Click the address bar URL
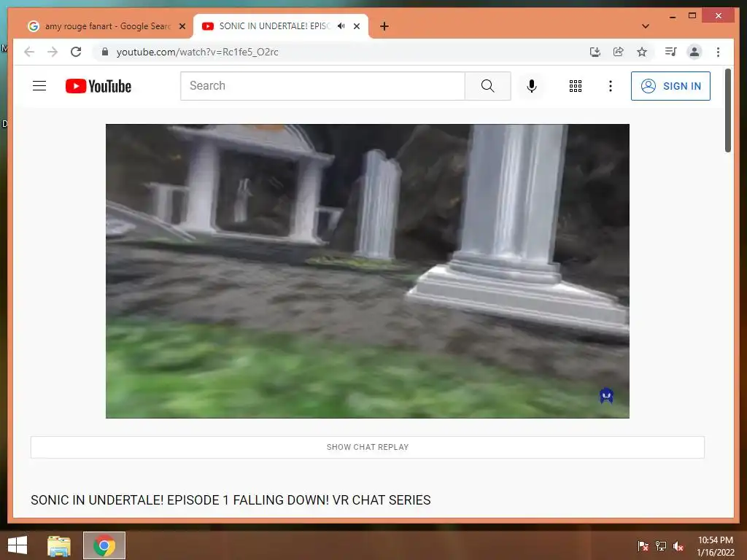The image size is (747, 560). click(197, 52)
